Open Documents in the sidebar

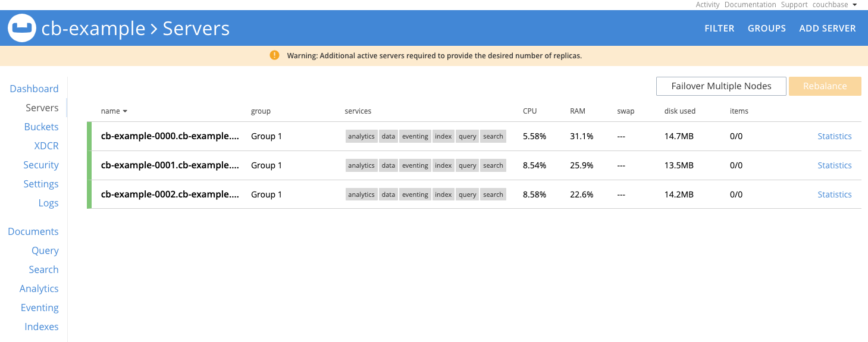[33, 231]
